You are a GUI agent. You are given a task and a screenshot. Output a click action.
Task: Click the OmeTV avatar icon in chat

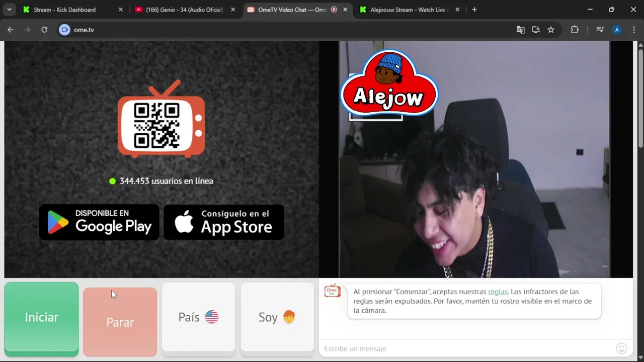pyautogui.click(x=333, y=291)
